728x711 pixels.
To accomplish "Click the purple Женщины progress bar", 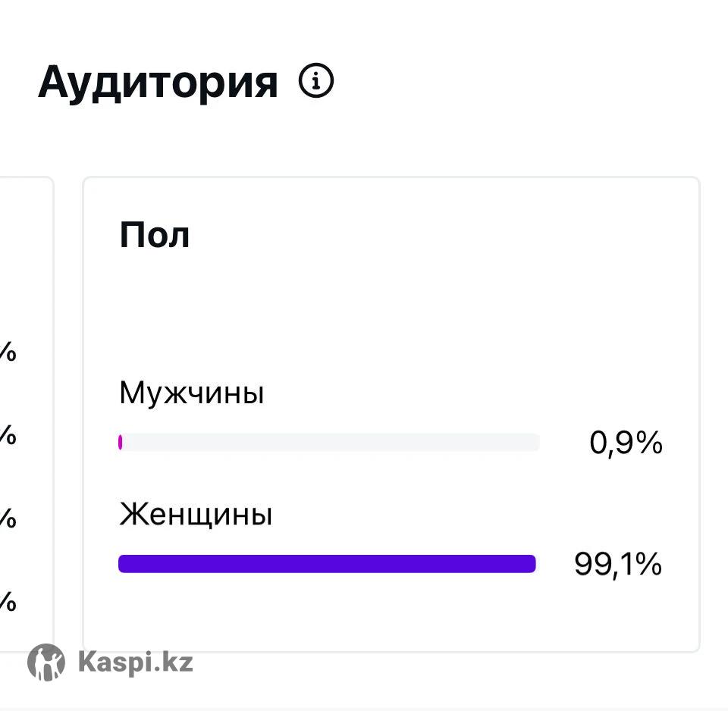I will (x=327, y=564).
